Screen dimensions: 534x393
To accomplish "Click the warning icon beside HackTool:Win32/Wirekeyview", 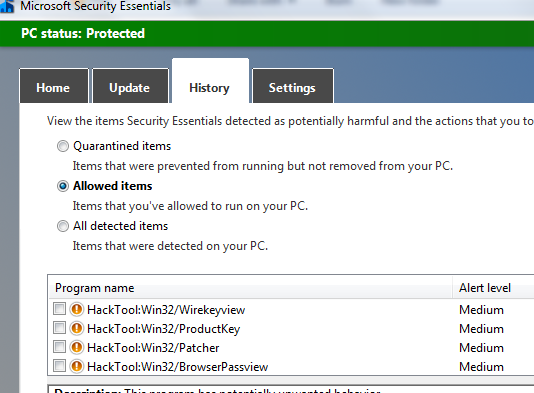I will coord(77,310).
